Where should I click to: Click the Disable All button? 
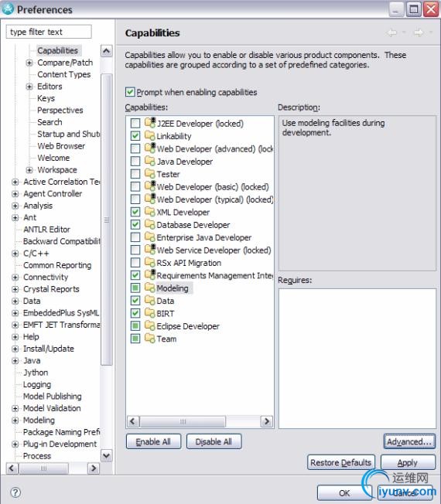(214, 441)
